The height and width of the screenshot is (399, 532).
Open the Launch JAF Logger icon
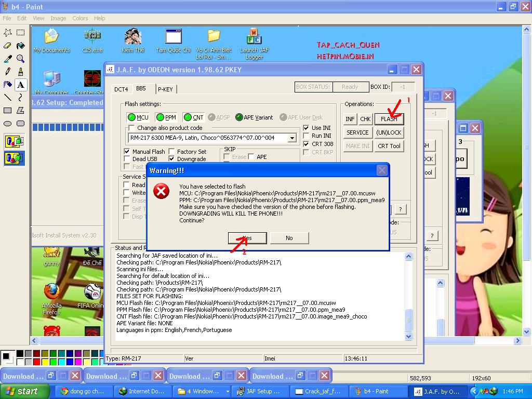[x=255, y=44]
